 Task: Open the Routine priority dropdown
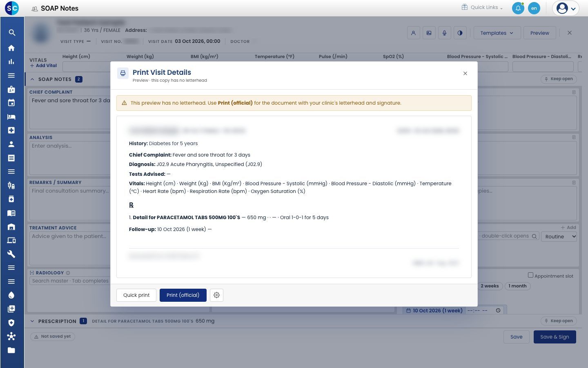559,236
